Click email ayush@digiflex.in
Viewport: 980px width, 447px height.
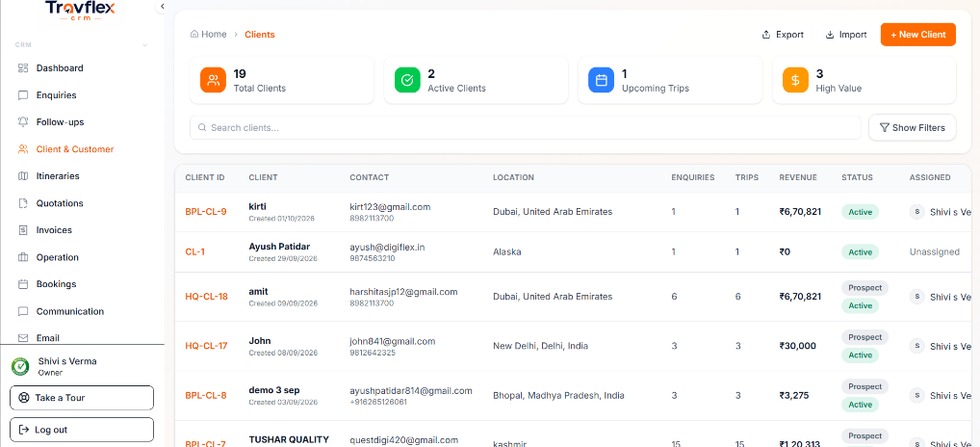click(387, 247)
